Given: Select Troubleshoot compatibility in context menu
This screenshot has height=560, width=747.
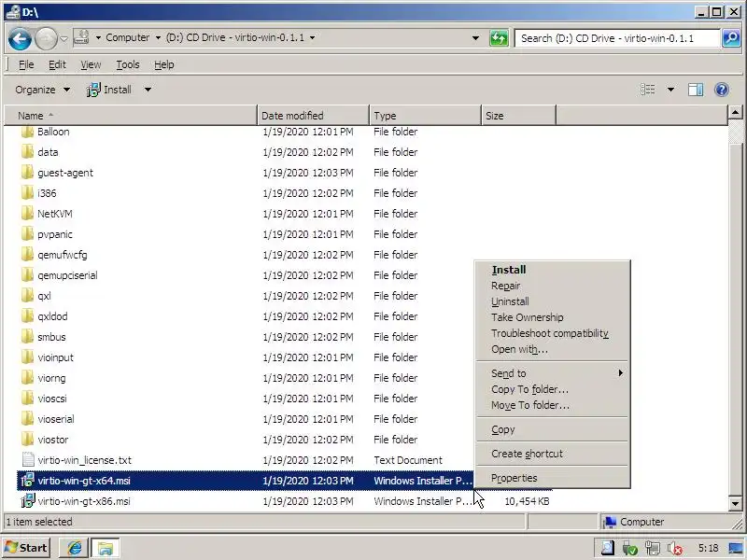Looking at the screenshot, I should (553, 333).
